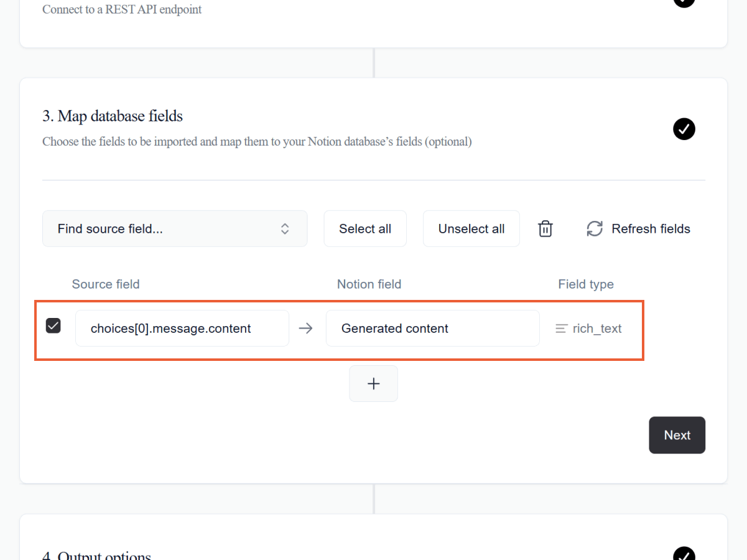Click the Source field column header

click(x=106, y=284)
